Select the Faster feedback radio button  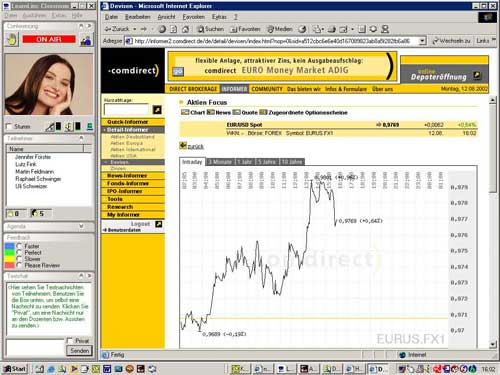(x=19, y=246)
